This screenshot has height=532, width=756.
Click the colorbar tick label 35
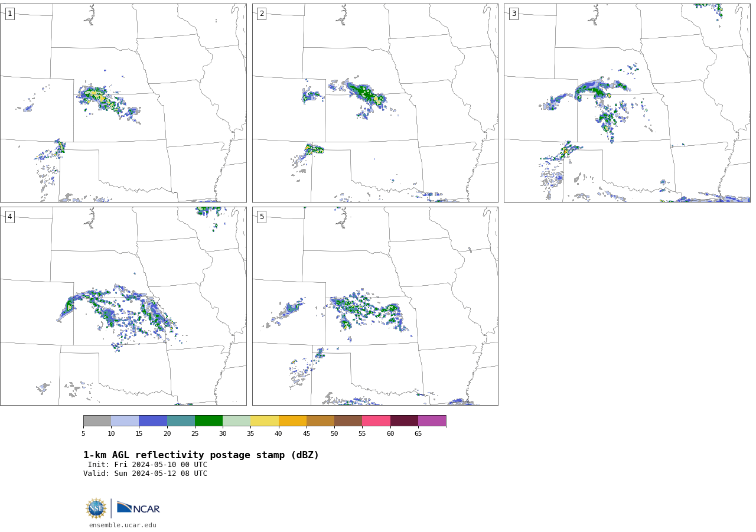point(250,434)
